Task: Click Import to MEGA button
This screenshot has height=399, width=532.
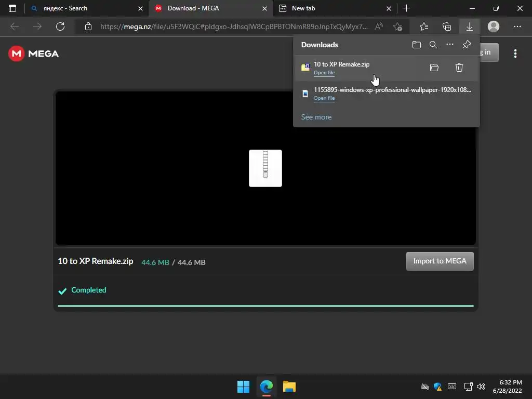Action: point(440,261)
